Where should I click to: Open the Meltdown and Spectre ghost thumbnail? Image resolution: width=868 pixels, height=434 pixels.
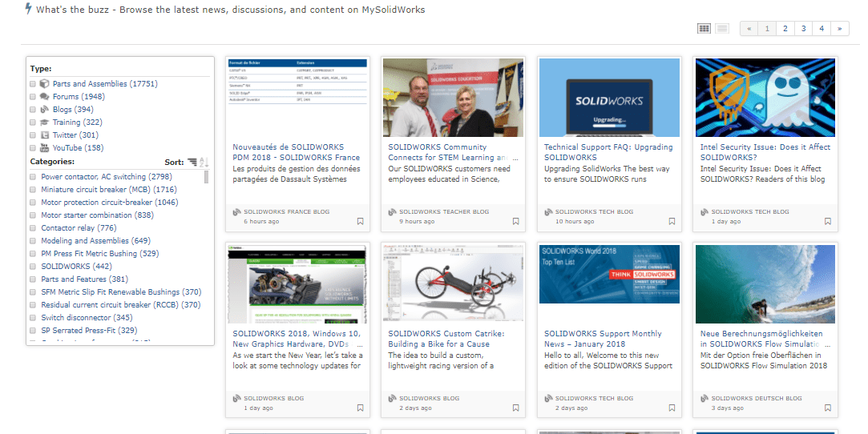(765, 98)
